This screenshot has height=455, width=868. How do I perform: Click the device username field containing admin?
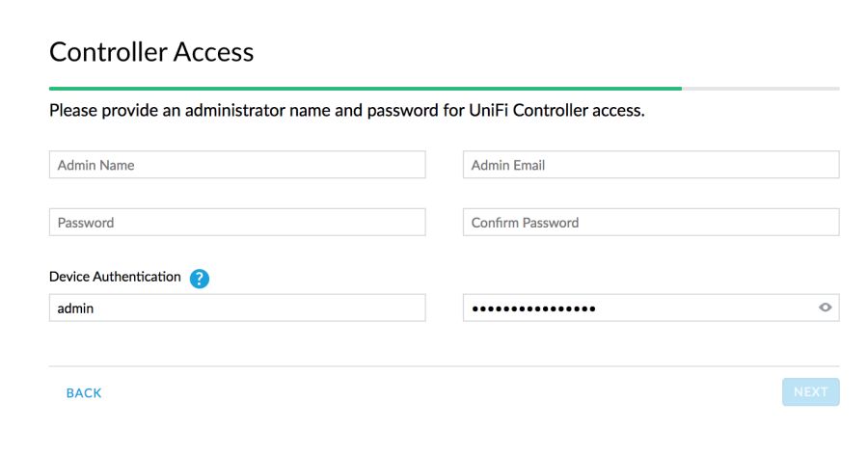tap(237, 308)
